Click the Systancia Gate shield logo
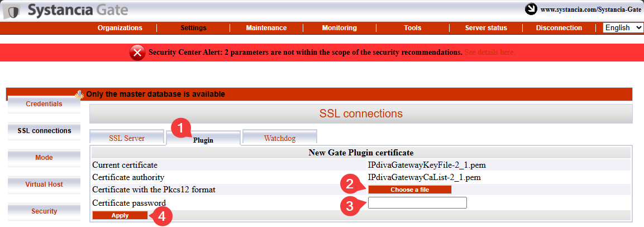The width and height of the screenshot is (644, 227). tap(13, 12)
